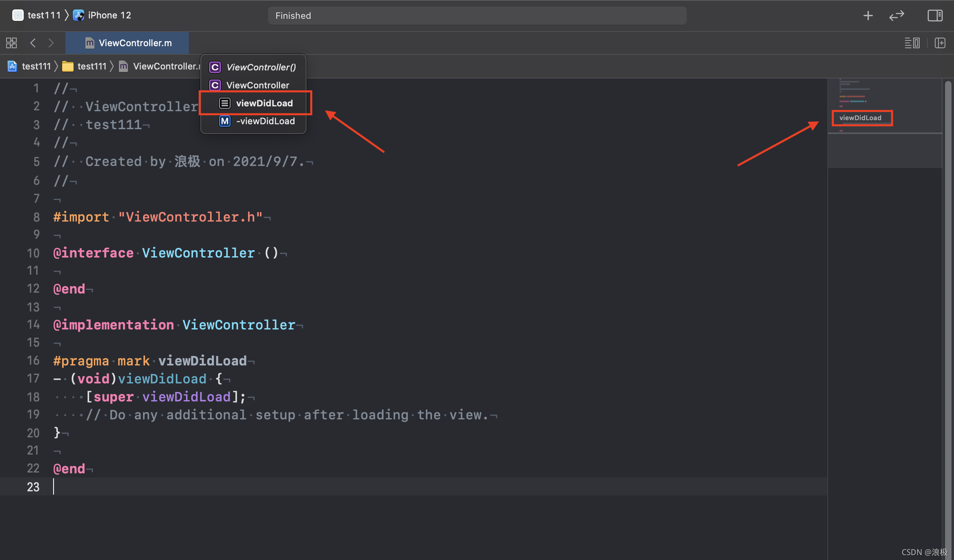
Task: Choose the ViewController implementation entry
Action: [258, 85]
